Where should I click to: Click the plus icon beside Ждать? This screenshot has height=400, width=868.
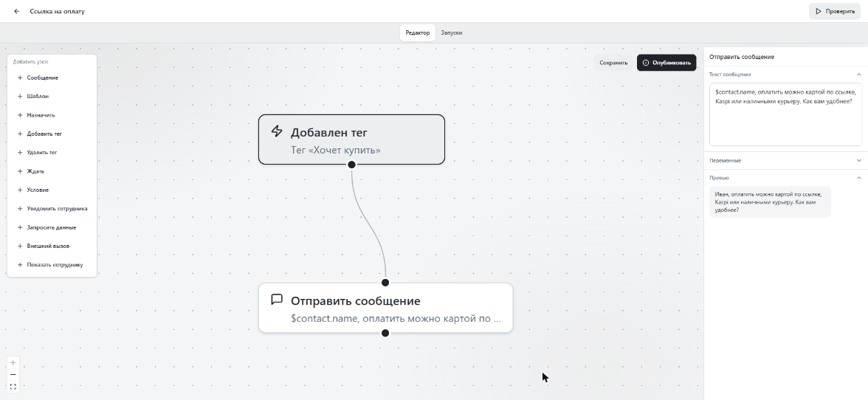20,171
